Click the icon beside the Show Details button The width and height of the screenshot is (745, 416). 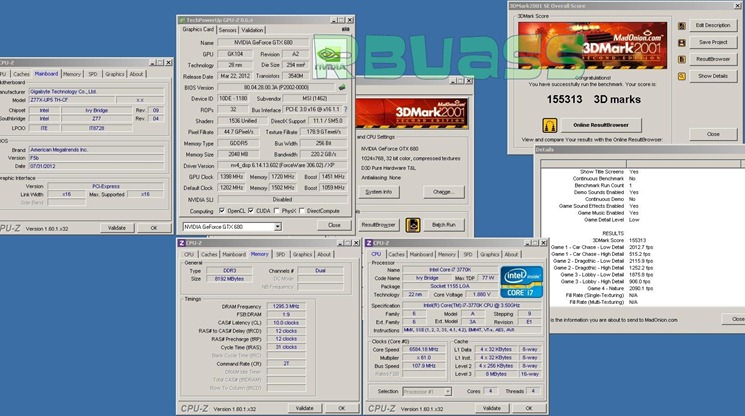[681, 76]
